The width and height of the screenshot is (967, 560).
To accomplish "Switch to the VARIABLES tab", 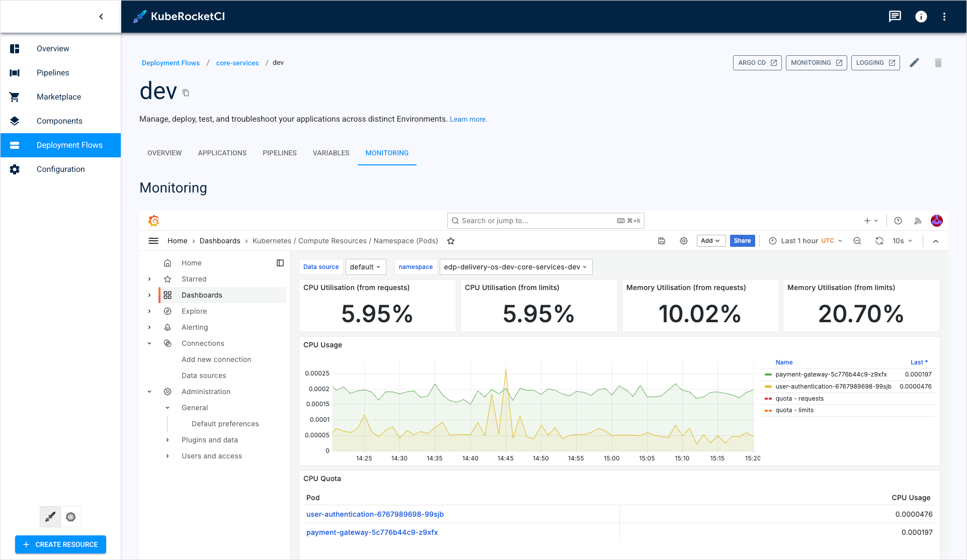I will pos(331,153).
